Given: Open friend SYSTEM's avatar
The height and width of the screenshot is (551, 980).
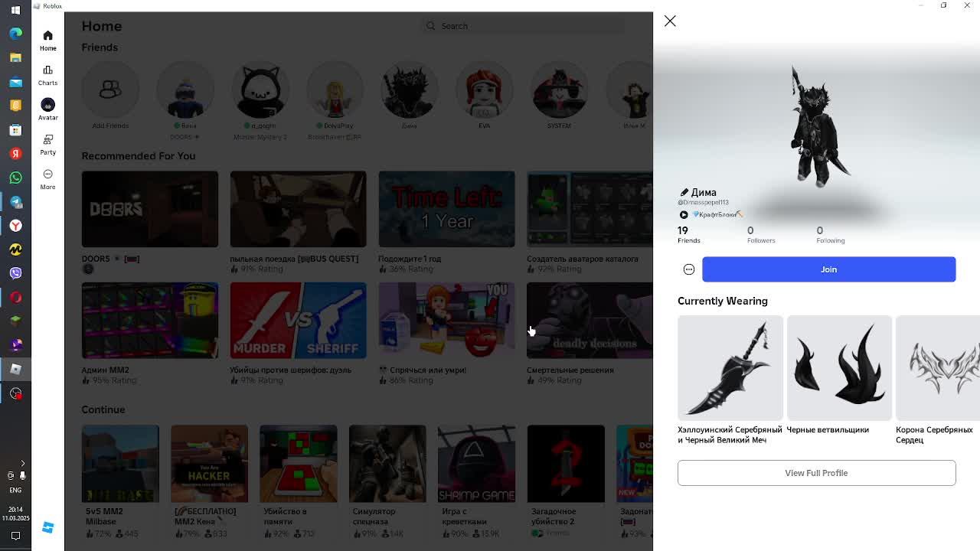Looking at the screenshot, I should point(559,90).
